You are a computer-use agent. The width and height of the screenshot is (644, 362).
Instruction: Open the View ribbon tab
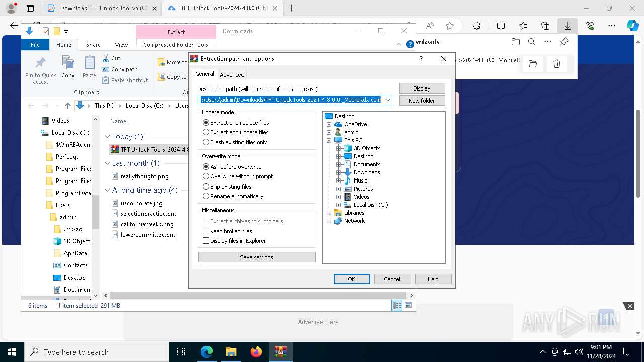tap(121, 45)
